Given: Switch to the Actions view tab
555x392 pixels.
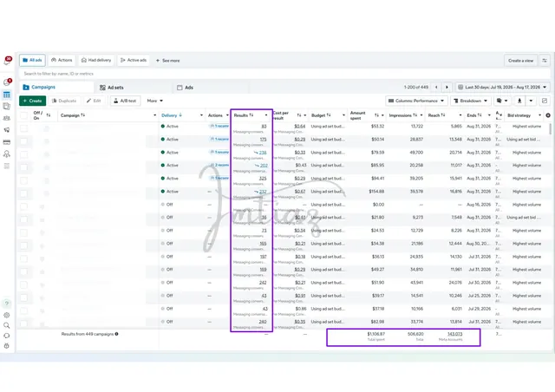Looking at the screenshot, I should [62, 60].
